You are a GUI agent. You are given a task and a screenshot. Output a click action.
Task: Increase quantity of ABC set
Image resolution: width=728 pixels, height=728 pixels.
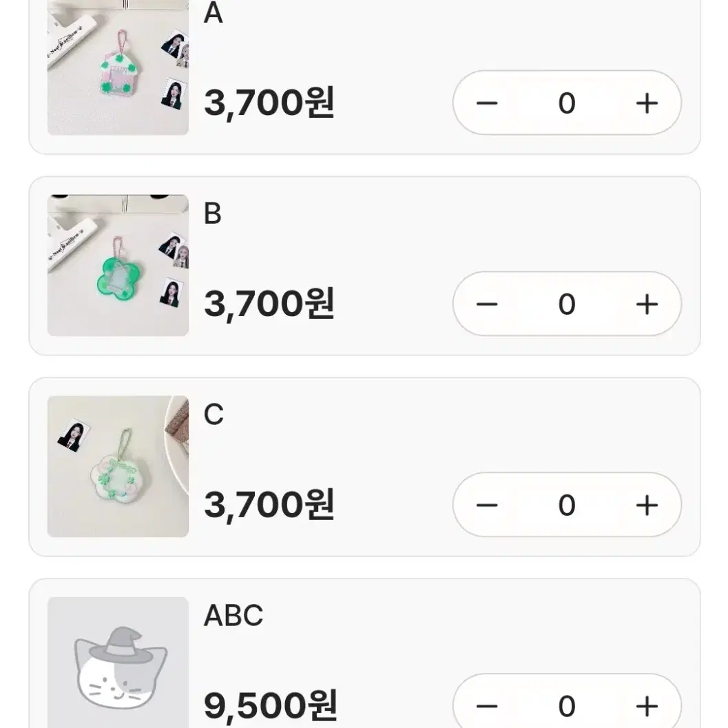coord(647,706)
